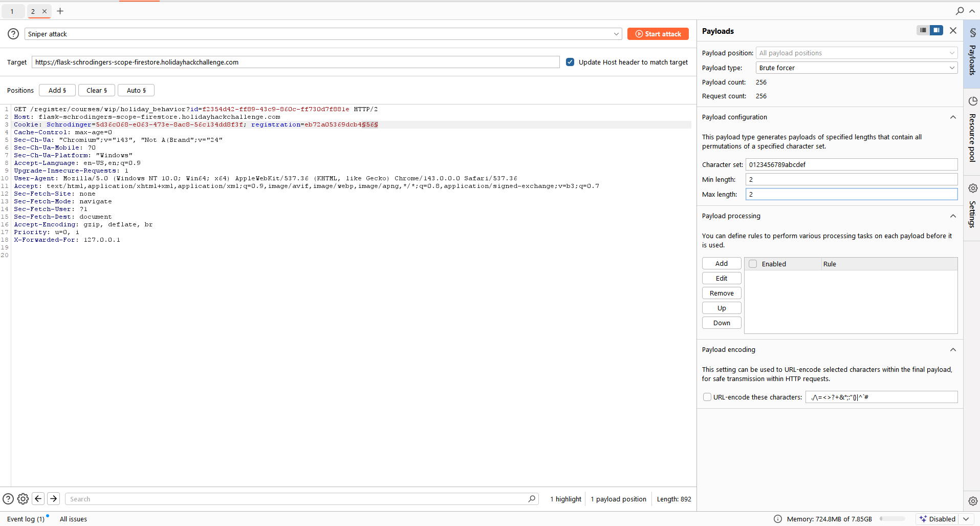
Task: Go to next search match arrow
Action: tap(54, 499)
